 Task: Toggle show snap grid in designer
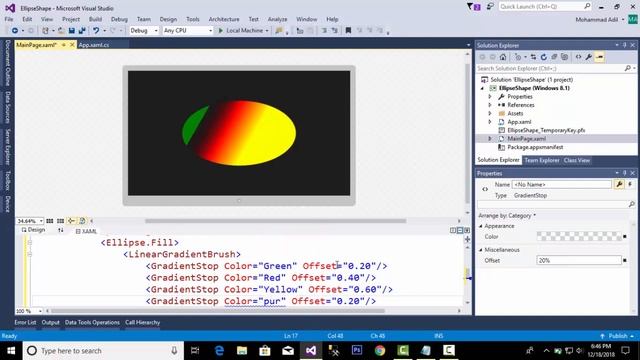coord(50,221)
